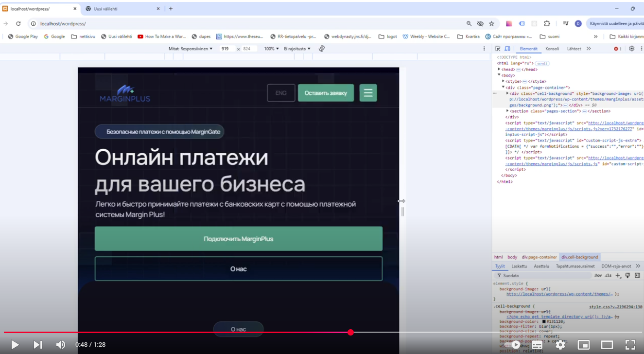Open Kaikki kirjanmerkit folder
Viewport: 644px width, 354px height.
627,36
